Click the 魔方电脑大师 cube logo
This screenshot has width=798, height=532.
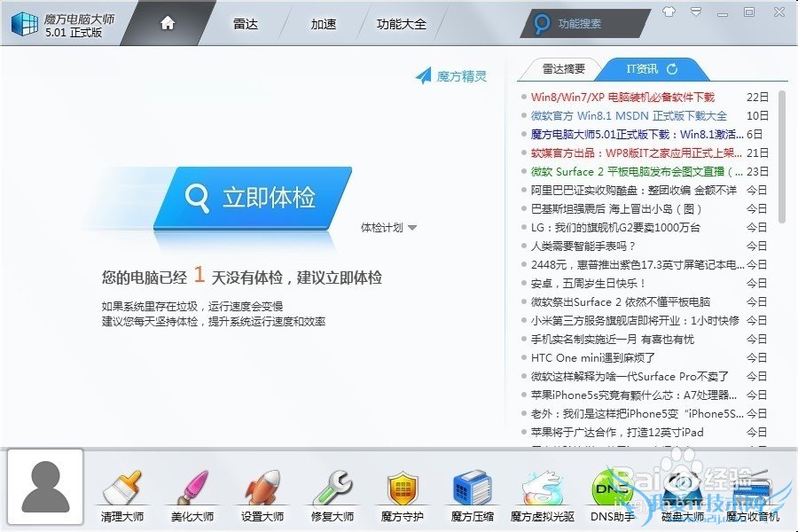[25, 23]
